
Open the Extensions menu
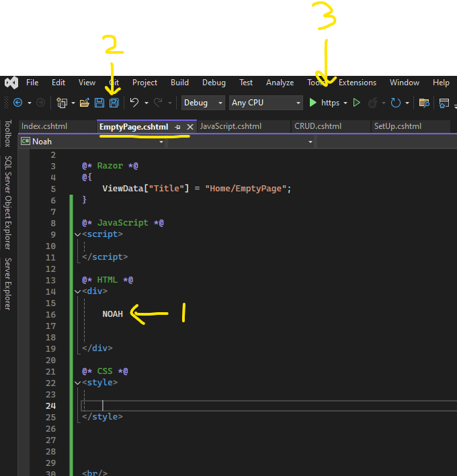pos(358,83)
